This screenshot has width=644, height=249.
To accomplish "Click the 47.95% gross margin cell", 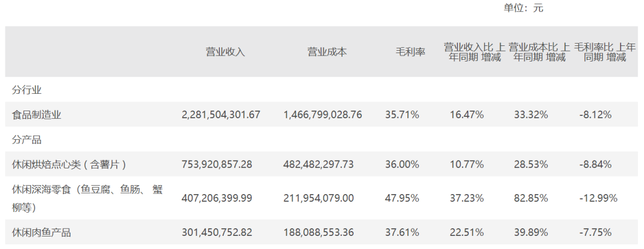I will [404, 198].
